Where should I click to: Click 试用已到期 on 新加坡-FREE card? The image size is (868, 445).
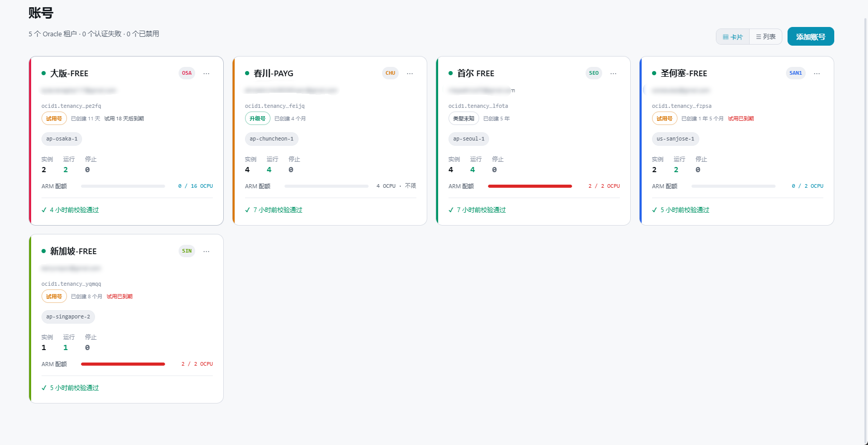(x=119, y=297)
